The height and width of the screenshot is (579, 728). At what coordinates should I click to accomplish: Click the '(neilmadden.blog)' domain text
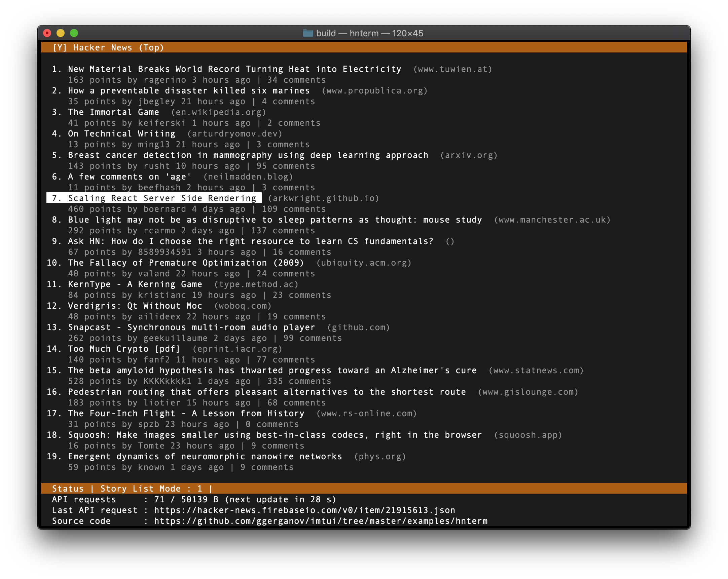(248, 177)
